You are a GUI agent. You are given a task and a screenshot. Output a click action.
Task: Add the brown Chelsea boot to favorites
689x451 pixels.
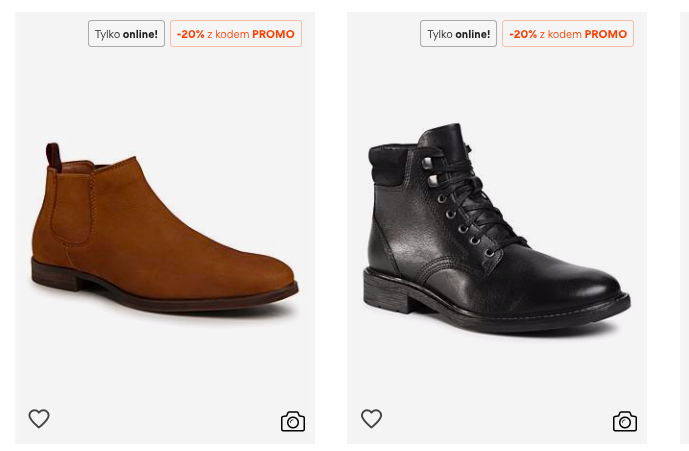[x=39, y=419]
